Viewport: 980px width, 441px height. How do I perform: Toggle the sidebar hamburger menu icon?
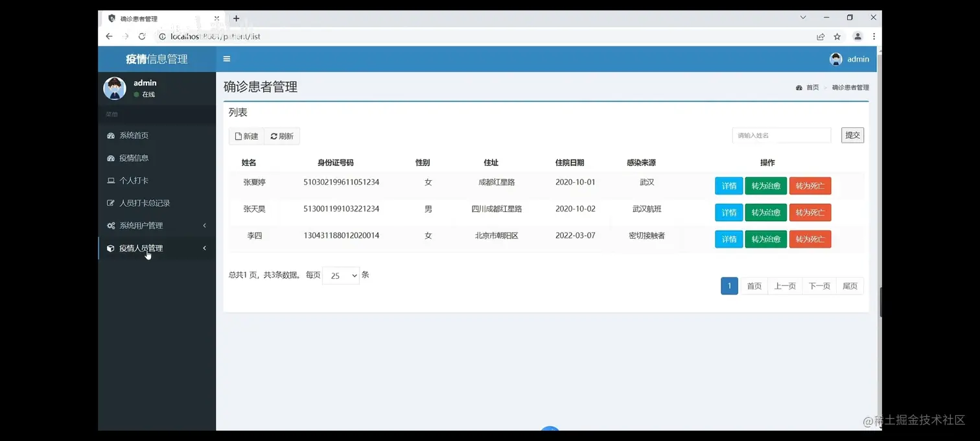click(x=227, y=59)
